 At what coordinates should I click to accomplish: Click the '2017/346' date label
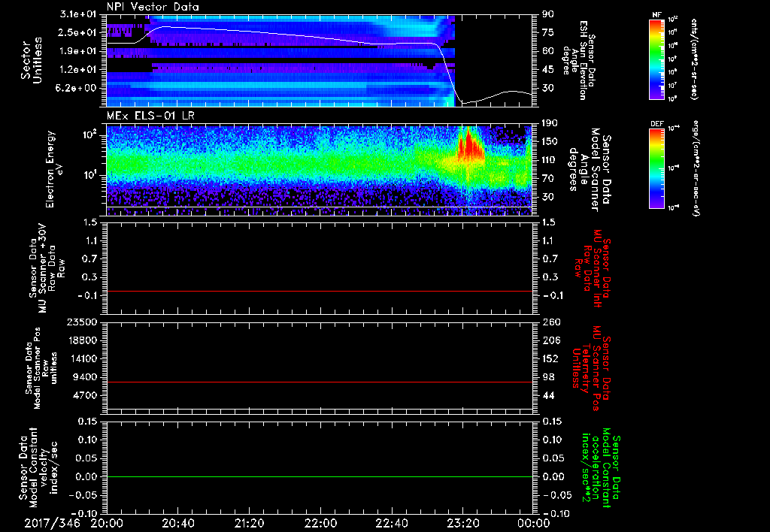click(x=52, y=523)
